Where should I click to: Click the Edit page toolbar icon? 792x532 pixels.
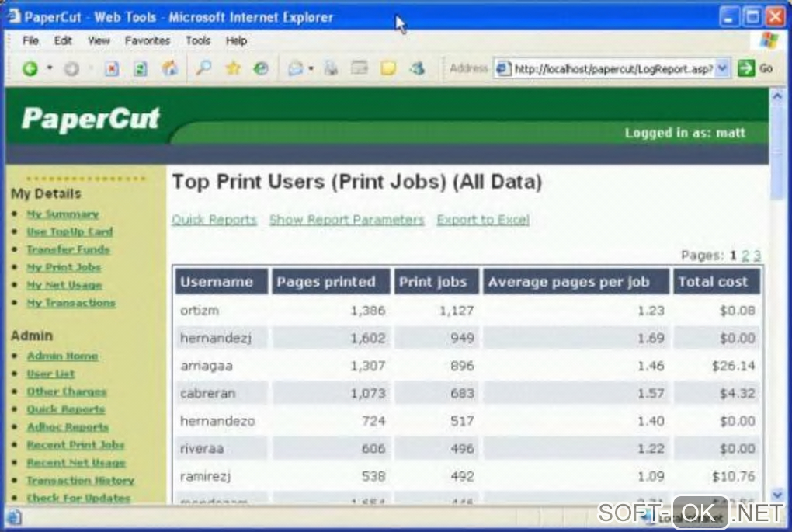(x=360, y=68)
